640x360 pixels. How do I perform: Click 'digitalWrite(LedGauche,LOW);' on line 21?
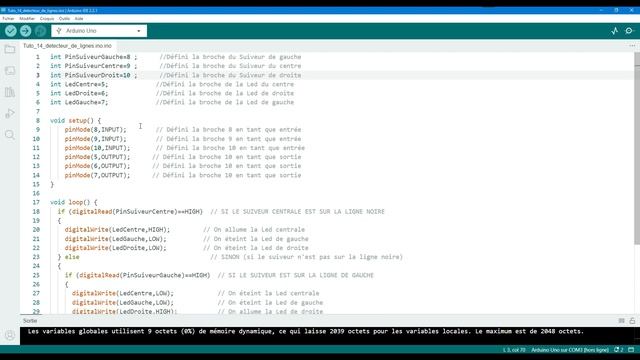(x=116, y=239)
